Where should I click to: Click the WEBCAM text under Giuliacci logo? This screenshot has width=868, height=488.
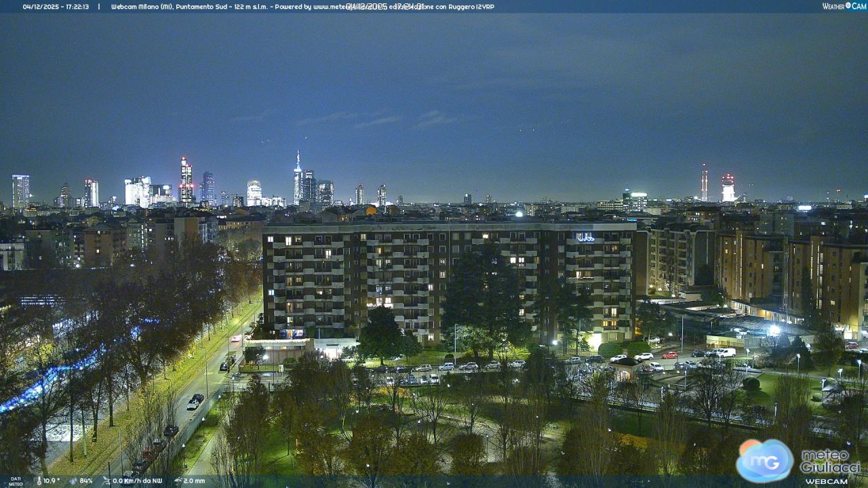827,481
